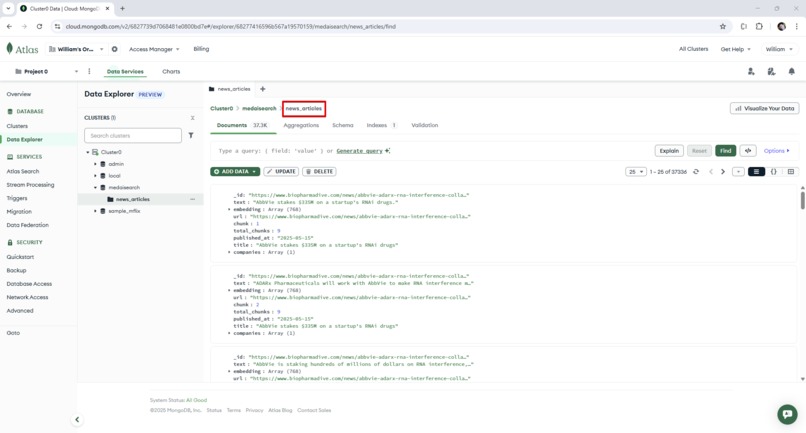806x433 pixels.
Task: Collapse the left navigation sidebar arrow
Action: [77, 420]
